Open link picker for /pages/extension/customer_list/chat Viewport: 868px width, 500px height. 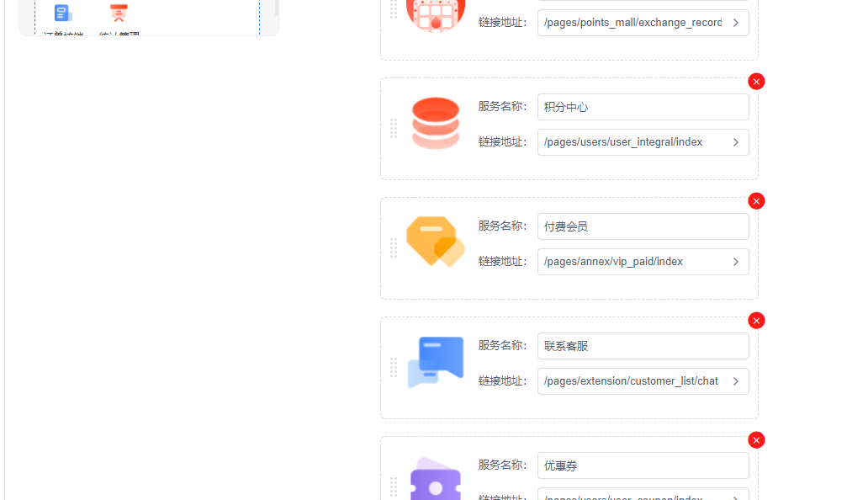click(x=736, y=381)
